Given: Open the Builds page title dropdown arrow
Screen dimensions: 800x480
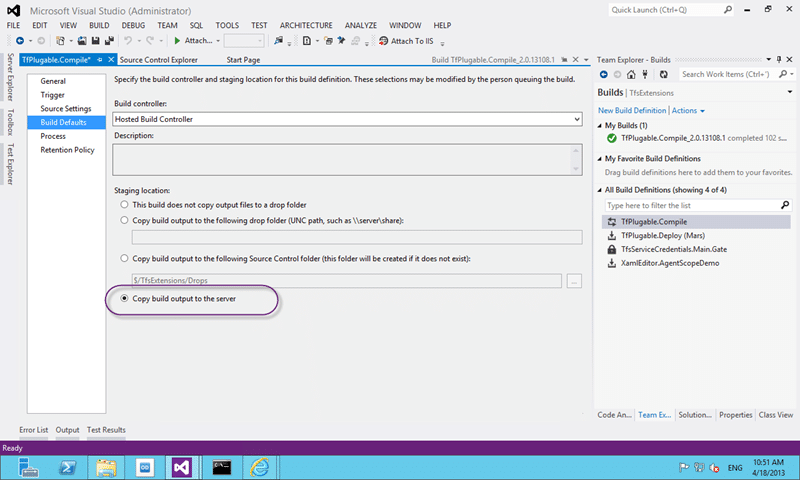Looking at the screenshot, I should point(790,92).
